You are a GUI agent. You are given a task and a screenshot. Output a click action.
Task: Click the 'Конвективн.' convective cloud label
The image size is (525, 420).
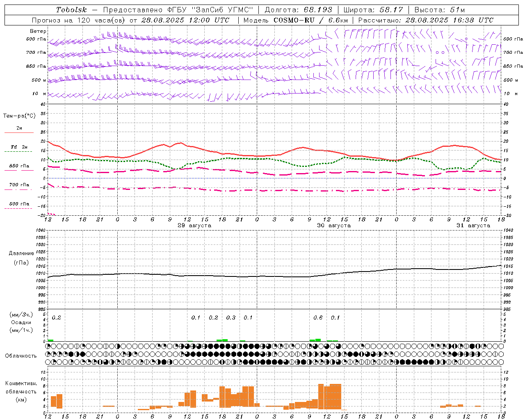pos(21,383)
